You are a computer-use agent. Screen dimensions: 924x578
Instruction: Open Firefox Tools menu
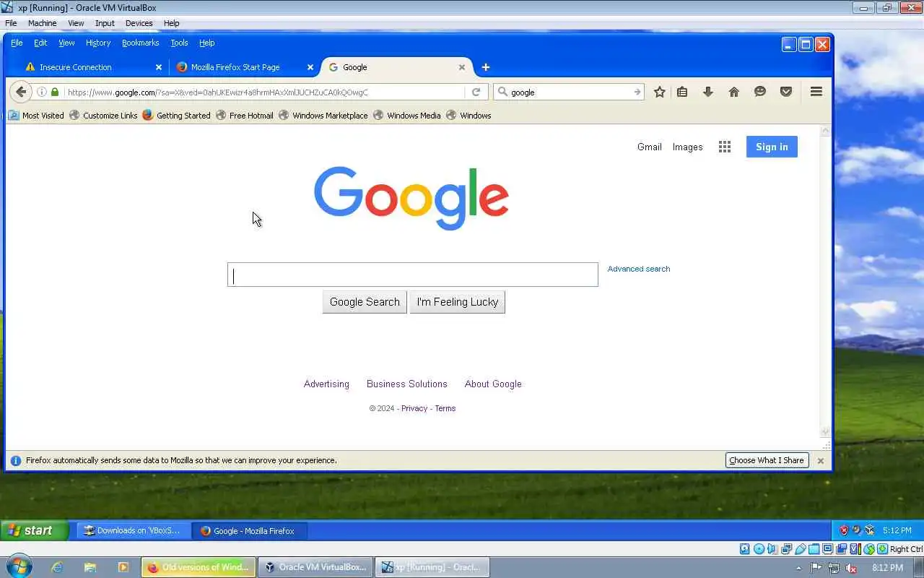[x=179, y=43]
